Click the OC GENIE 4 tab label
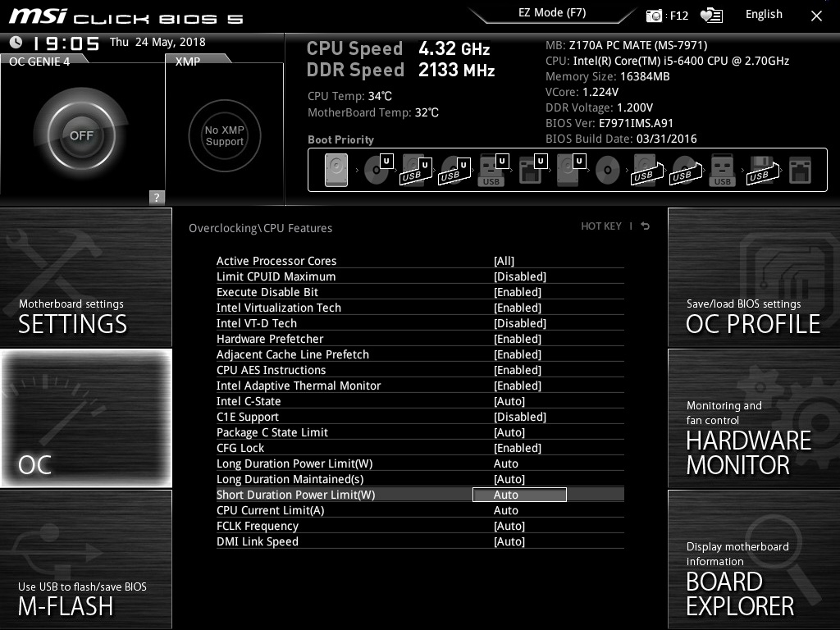The width and height of the screenshot is (840, 630). [39, 62]
